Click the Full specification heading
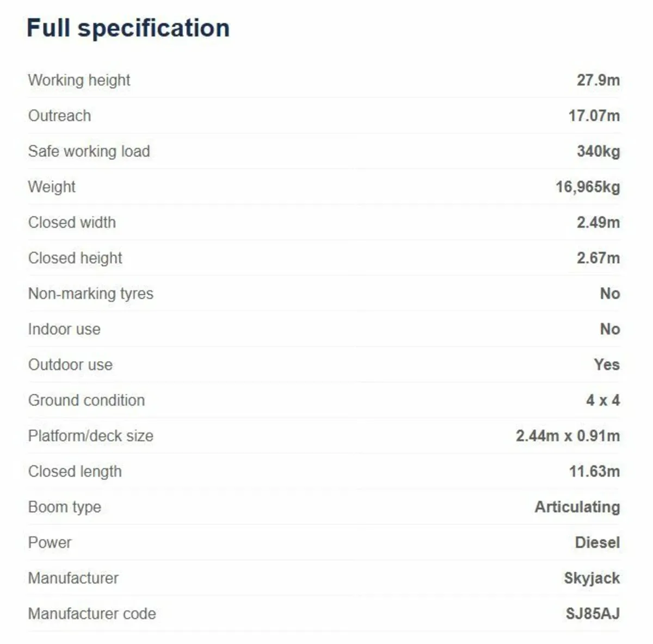 (x=128, y=28)
